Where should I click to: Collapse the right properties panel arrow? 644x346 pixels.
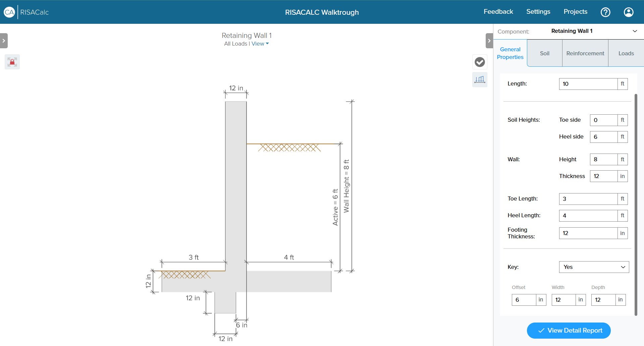[489, 41]
